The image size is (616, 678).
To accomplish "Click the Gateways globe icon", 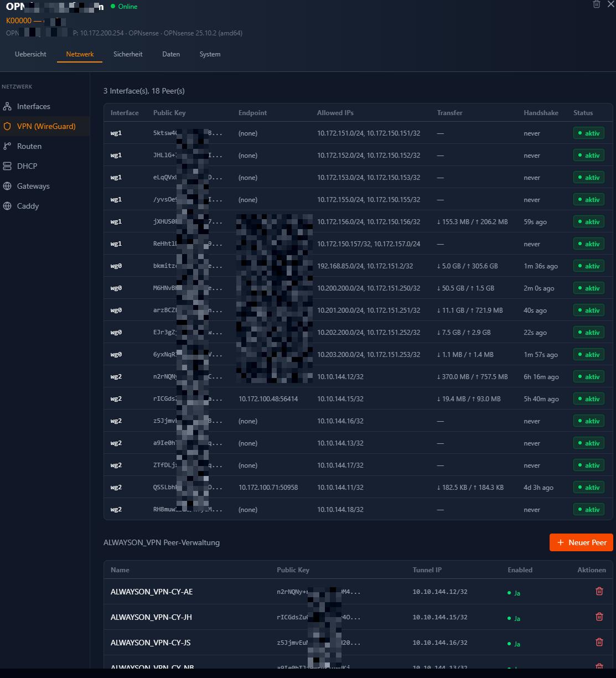I will (7, 186).
